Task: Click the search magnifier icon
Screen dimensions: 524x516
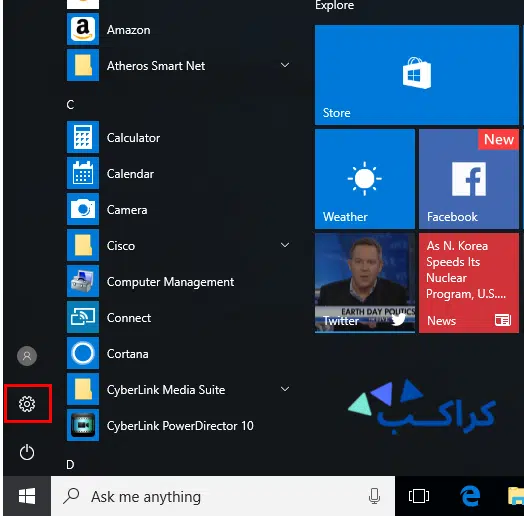Action: 72,496
